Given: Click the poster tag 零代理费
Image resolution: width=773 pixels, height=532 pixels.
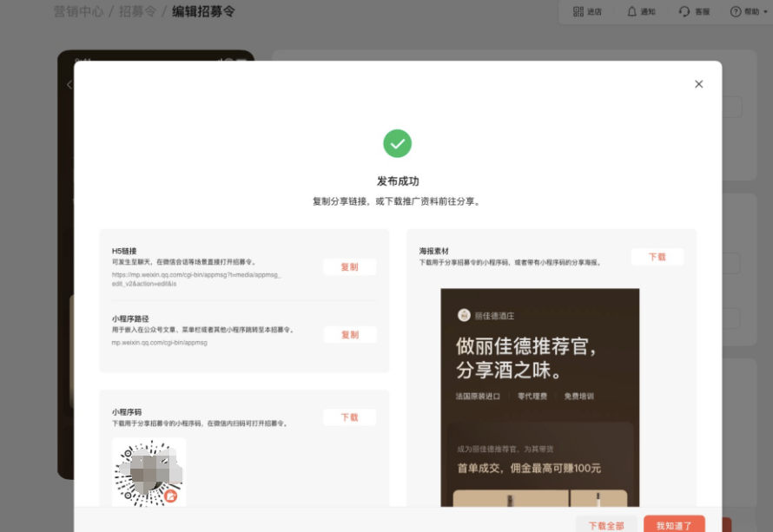Looking at the screenshot, I should 532,397.
